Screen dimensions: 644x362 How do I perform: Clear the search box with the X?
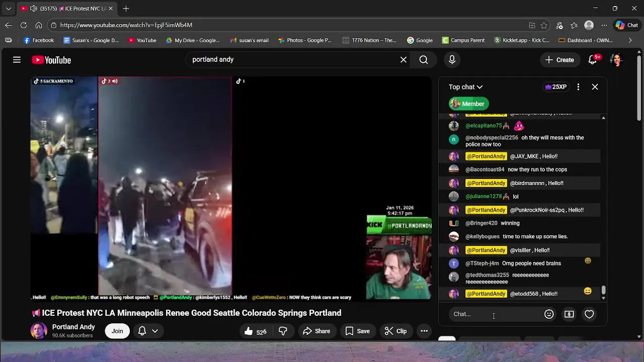tap(404, 60)
